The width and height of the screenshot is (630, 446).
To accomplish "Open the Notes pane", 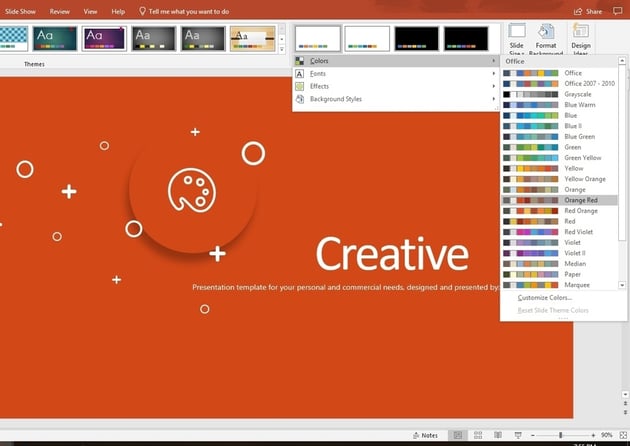I will 424,435.
